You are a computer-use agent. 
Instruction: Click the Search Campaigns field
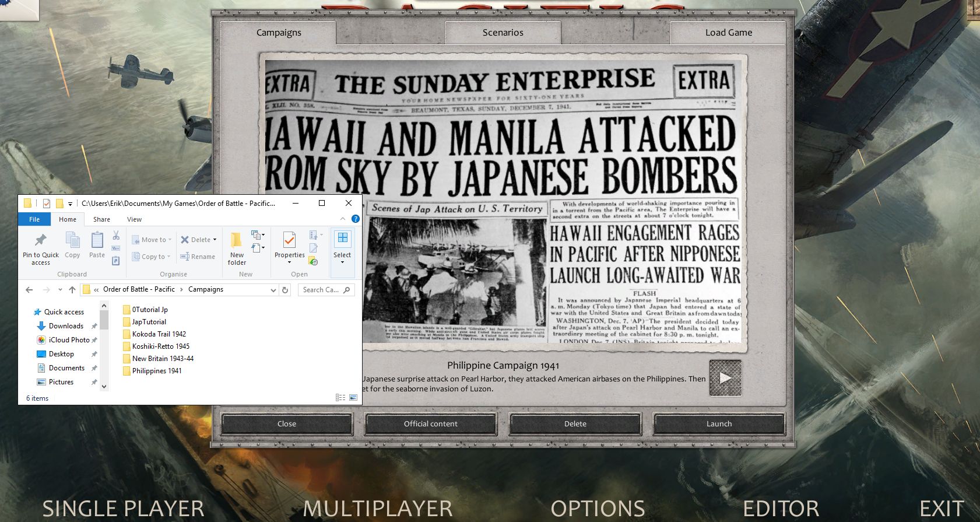pos(326,290)
